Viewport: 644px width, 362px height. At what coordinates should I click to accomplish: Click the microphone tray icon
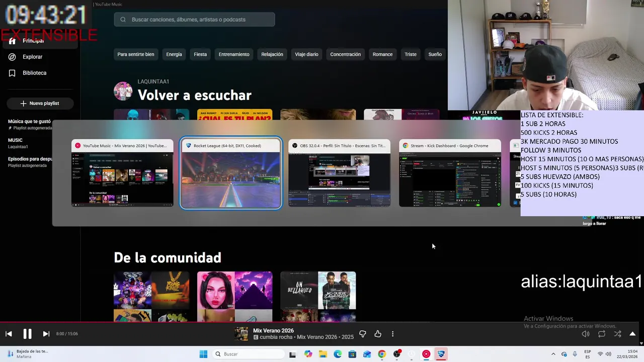(575, 354)
